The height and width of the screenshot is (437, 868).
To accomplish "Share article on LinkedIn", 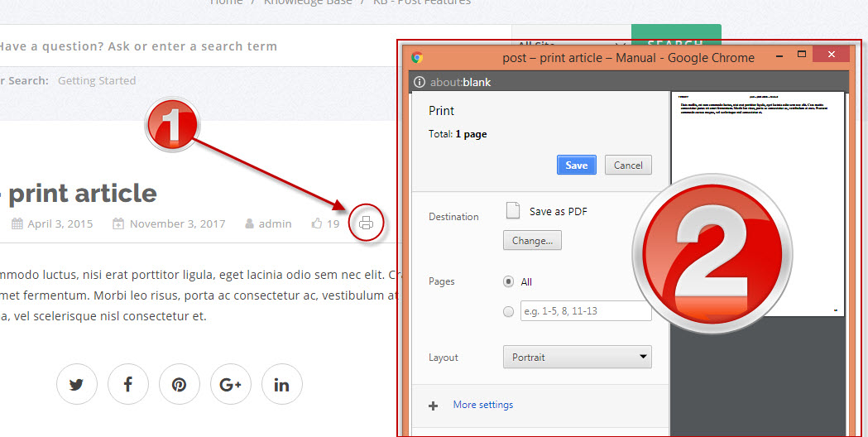I will click(282, 384).
